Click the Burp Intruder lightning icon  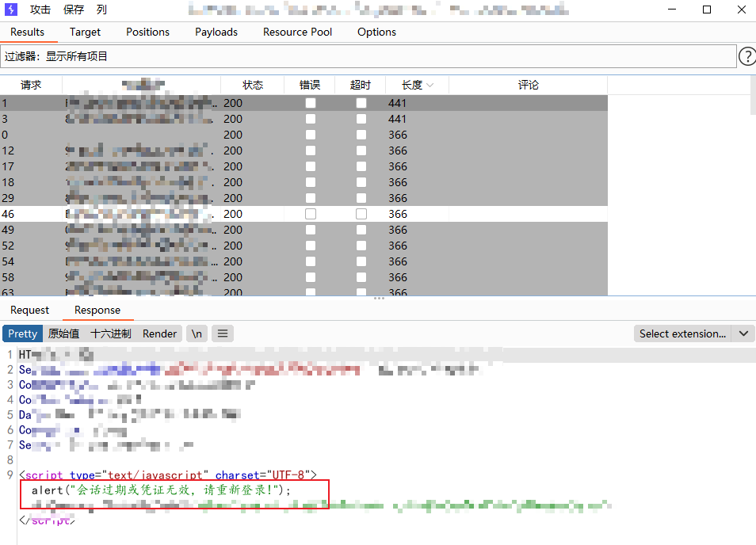click(11, 10)
